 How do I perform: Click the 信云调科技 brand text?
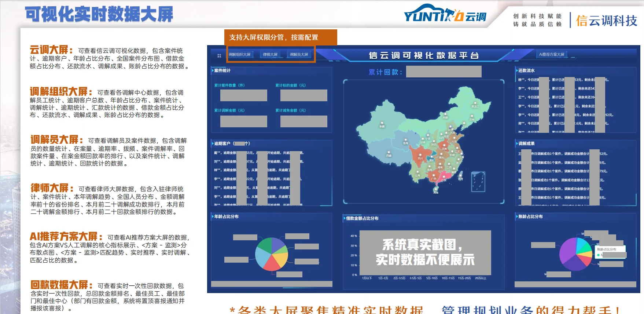tap(606, 21)
